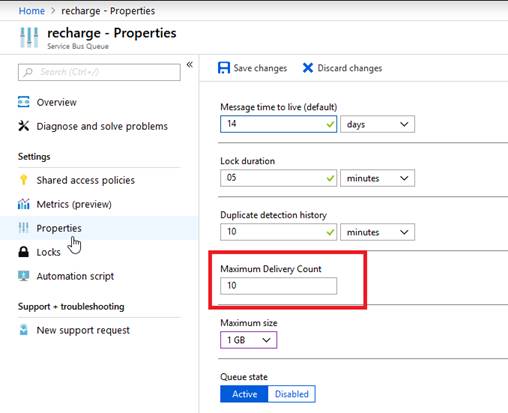
Task: Click the Service Bus Queue header icon
Action: pyautogui.click(x=29, y=37)
